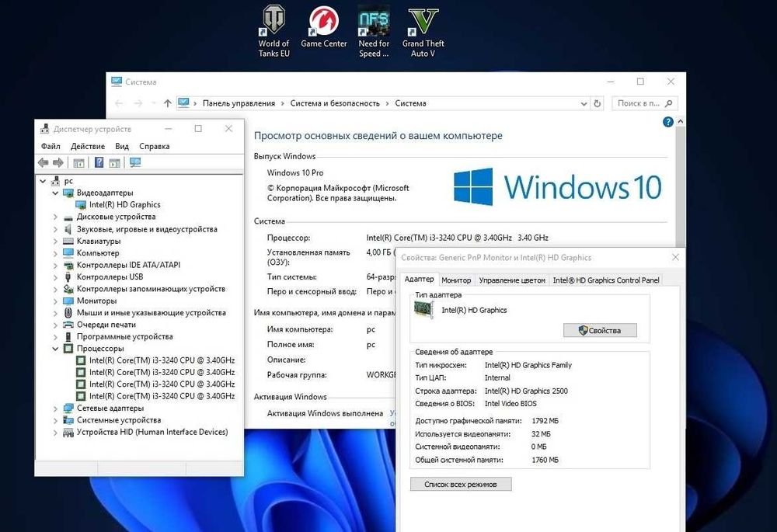Screen dimensions: 777x532
Task: Collapse the pc root node
Action: 43,181
